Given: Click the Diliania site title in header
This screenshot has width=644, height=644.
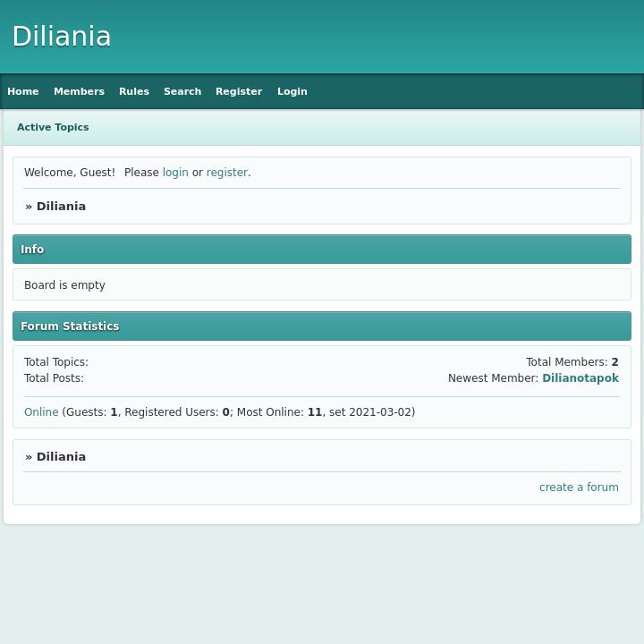Looking at the screenshot, I should click(x=62, y=37).
